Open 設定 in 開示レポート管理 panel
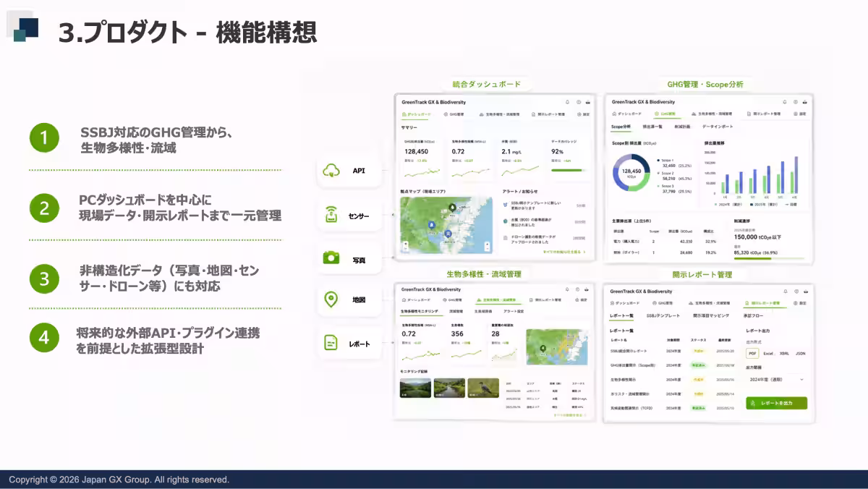868x489 pixels. pyautogui.click(x=800, y=303)
